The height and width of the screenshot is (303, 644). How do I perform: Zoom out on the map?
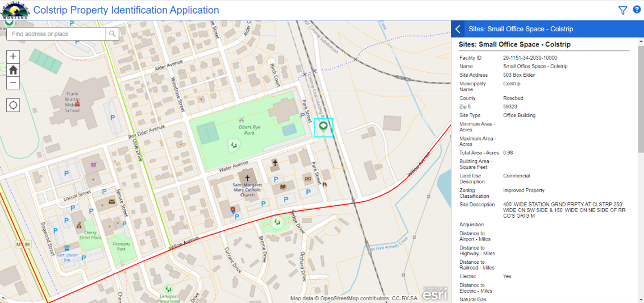pos(13,82)
